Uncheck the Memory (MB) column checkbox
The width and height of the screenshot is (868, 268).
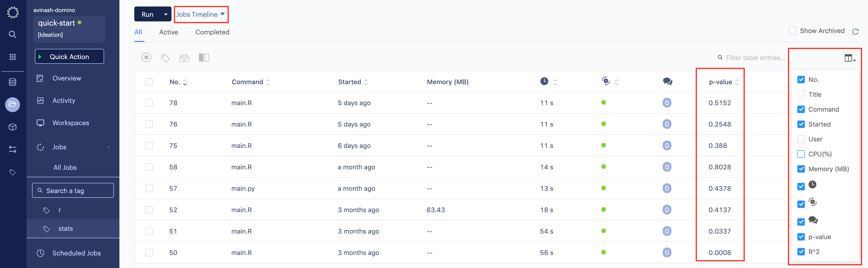801,169
